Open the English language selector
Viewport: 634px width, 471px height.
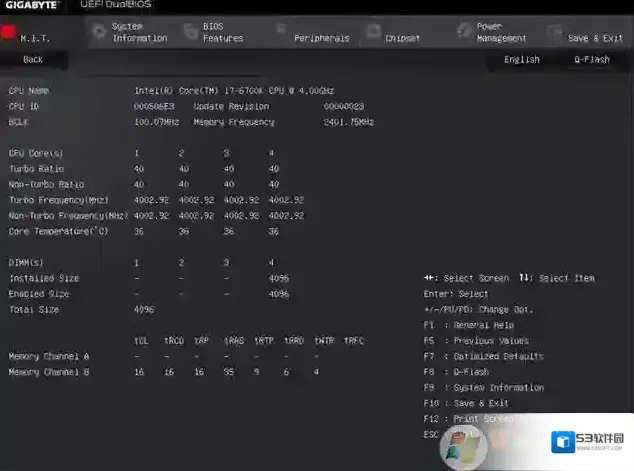(x=521, y=60)
